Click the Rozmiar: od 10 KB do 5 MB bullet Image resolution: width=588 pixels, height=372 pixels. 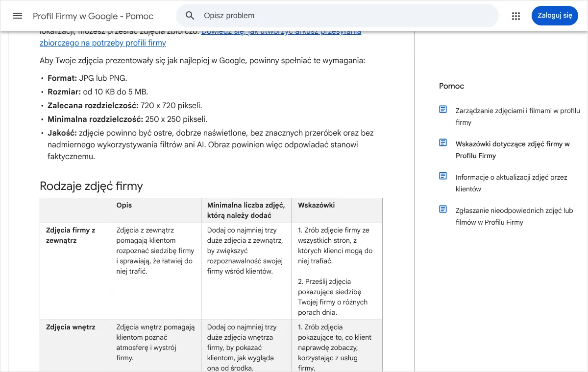point(98,92)
